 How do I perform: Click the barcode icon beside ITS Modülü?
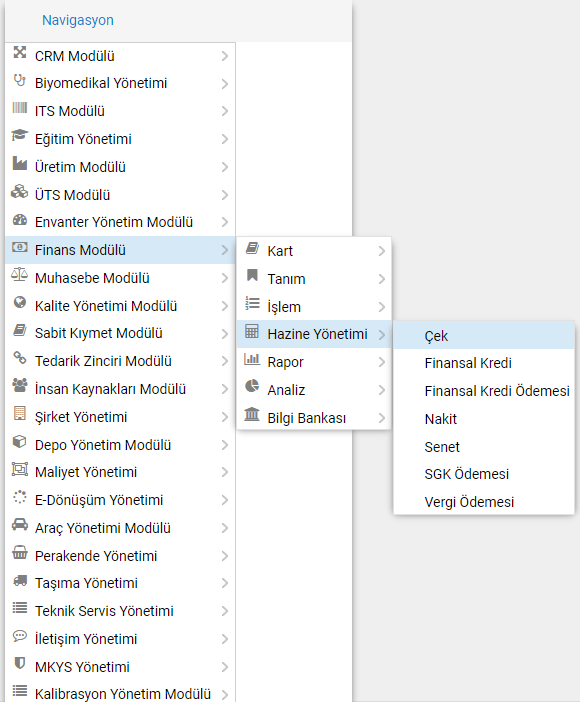click(x=20, y=108)
